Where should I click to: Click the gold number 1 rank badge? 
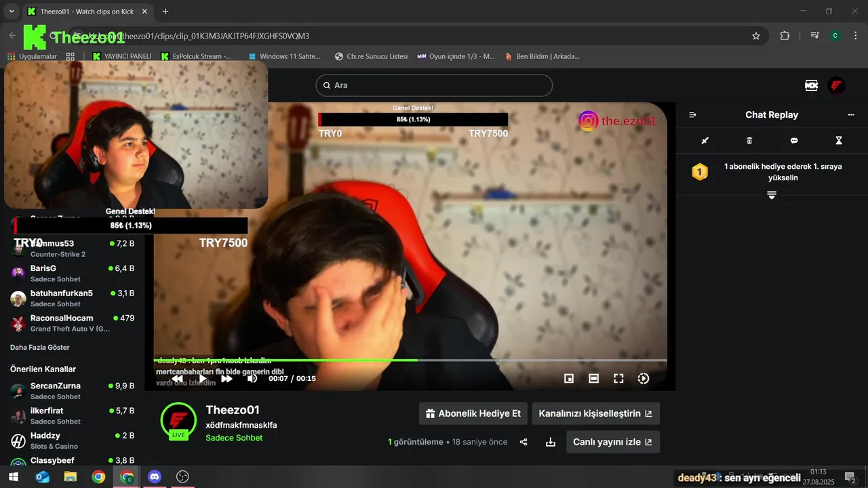click(x=700, y=171)
